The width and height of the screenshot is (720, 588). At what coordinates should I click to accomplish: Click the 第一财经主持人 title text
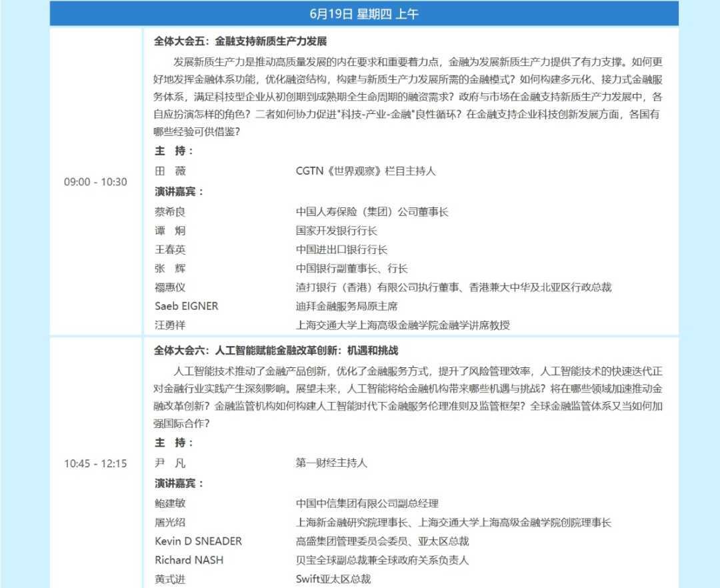pos(331,463)
